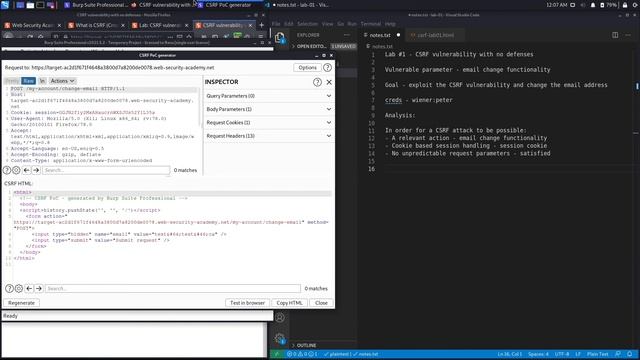Image resolution: width=640 pixels, height=360 pixels.
Task: Open new tab in Firefox
Action: click(261, 25)
